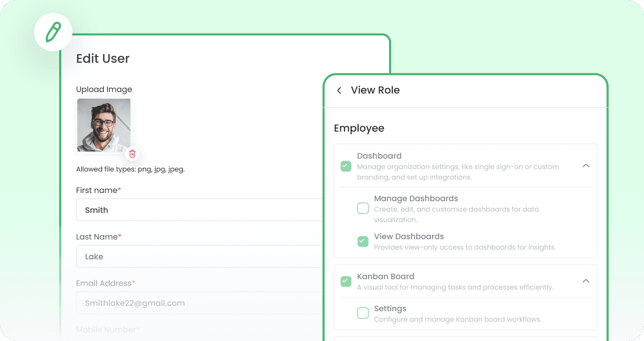Click the uploaded profile photo thumbnail
The image size is (644, 341).
(104, 125)
